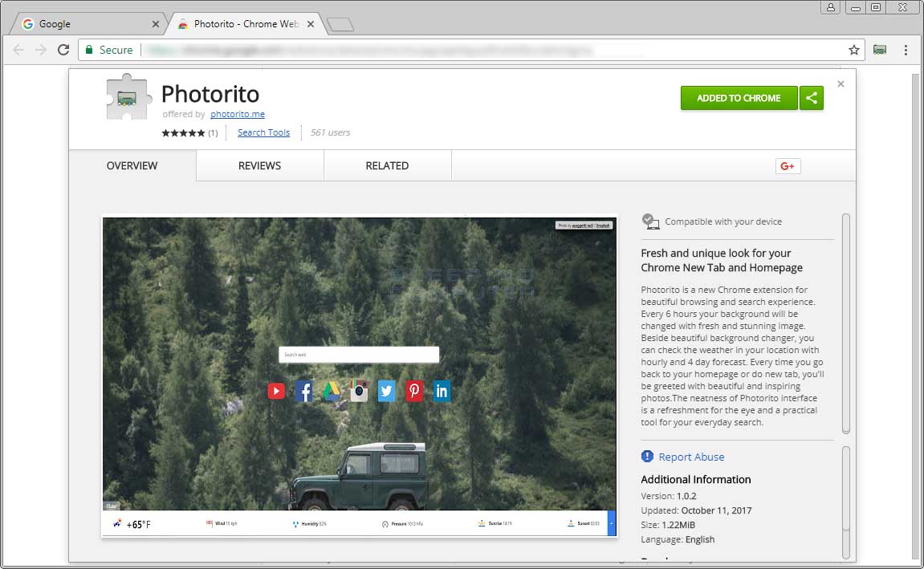The height and width of the screenshot is (569, 924).
Task: Reload the current page
Action: pos(63,50)
